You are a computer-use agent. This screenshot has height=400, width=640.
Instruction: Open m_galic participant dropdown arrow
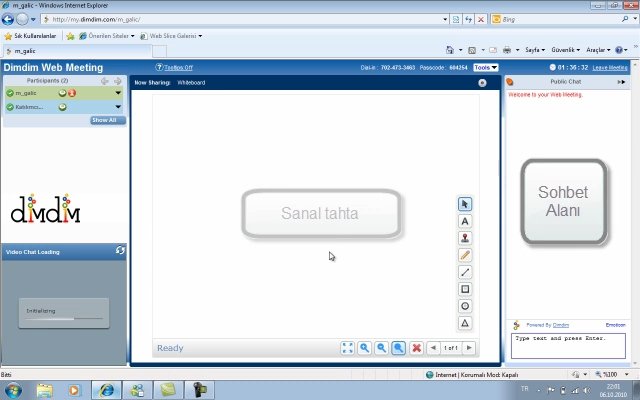coord(118,93)
